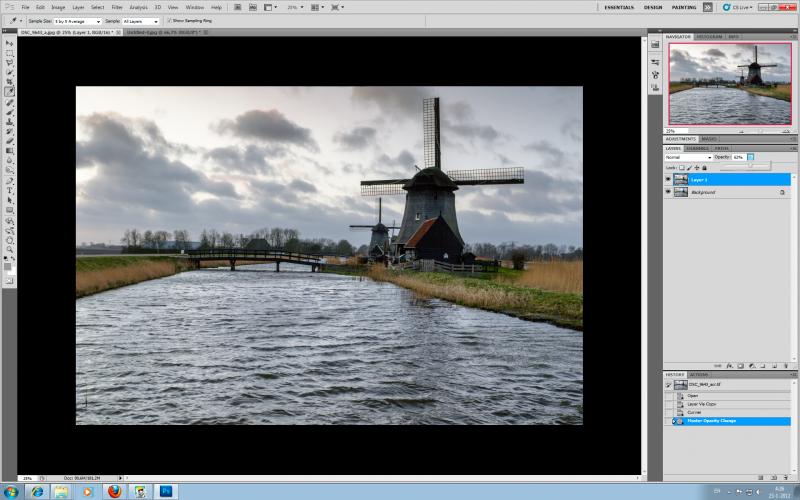
Task: Delete layer using Layers panel trash icon
Action: tap(786, 366)
